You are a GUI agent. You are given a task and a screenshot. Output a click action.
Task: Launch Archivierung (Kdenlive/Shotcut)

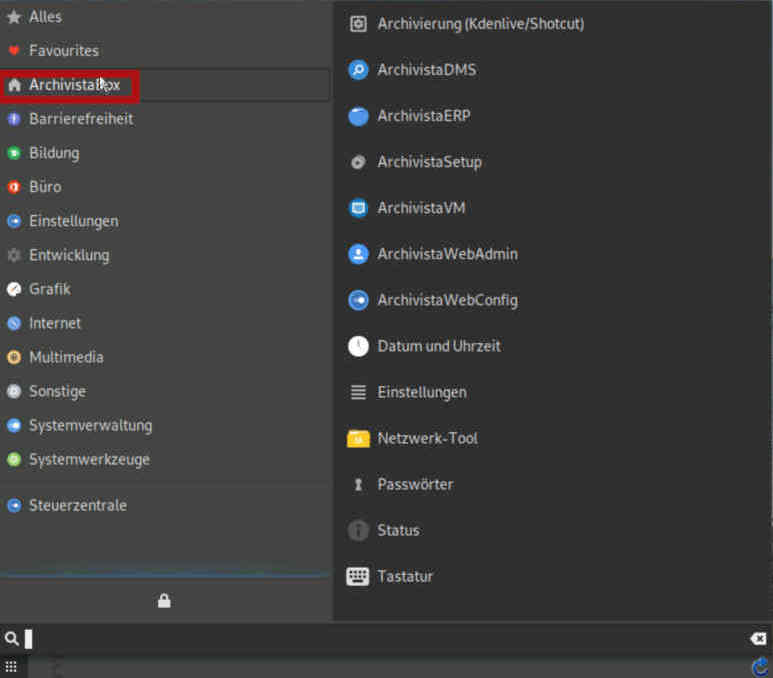[480, 24]
